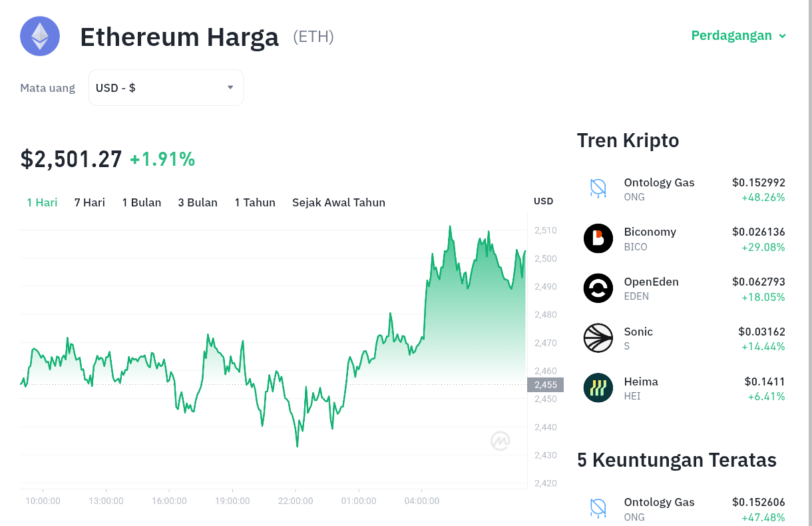812x526 pixels.
Task: Click the CoinMarketCap watermark on chart
Action: click(x=501, y=441)
